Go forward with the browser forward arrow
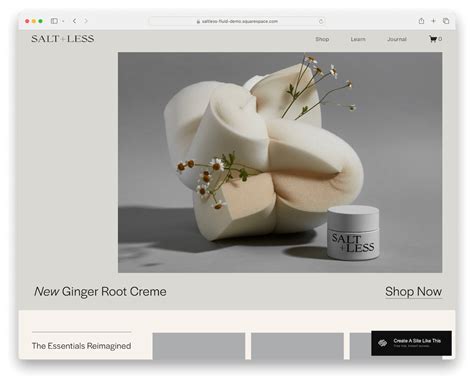This screenshot has height=384, width=474. click(86, 21)
